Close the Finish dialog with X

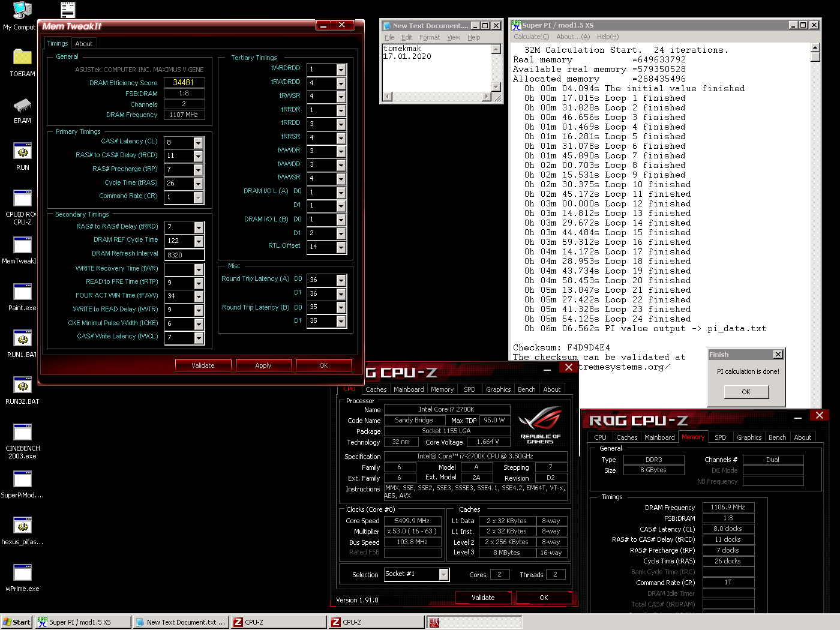[x=778, y=355]
